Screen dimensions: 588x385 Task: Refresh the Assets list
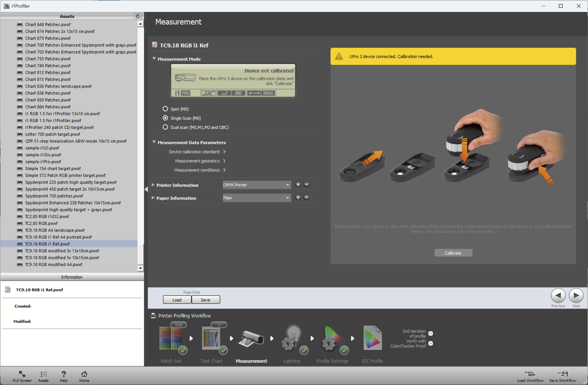coord(138,16)
